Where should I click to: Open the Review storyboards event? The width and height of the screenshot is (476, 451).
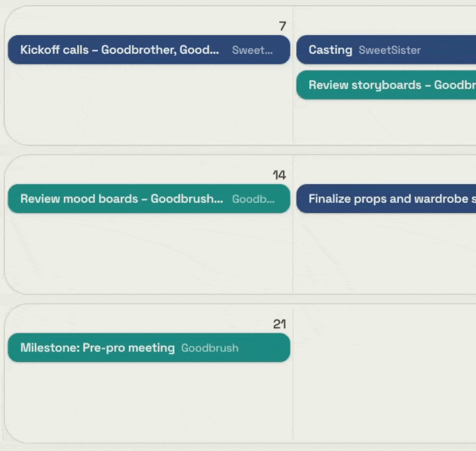coord(386,85)
